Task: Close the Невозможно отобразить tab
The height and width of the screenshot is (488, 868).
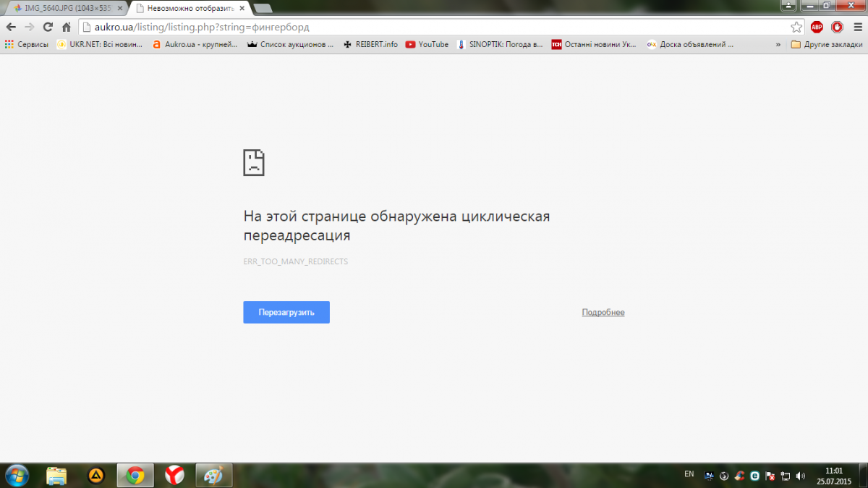Action: [x=242, y=7]
